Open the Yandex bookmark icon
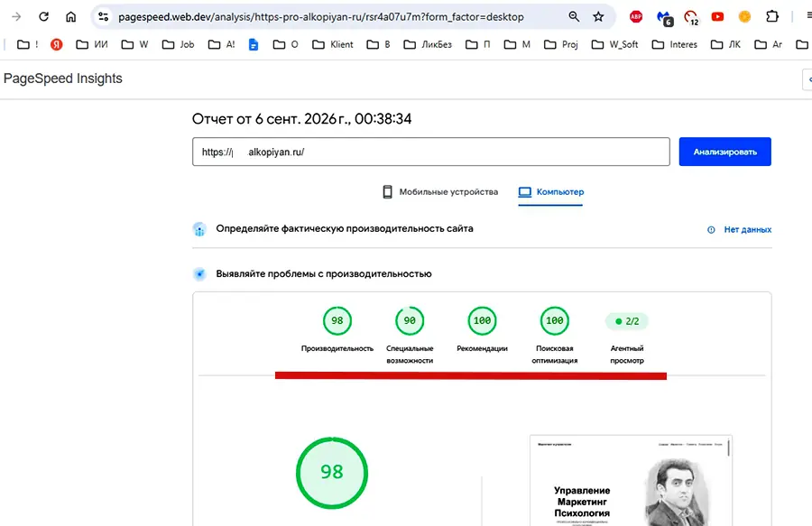Viewport: 812px width, 526px height. point(57,44)
